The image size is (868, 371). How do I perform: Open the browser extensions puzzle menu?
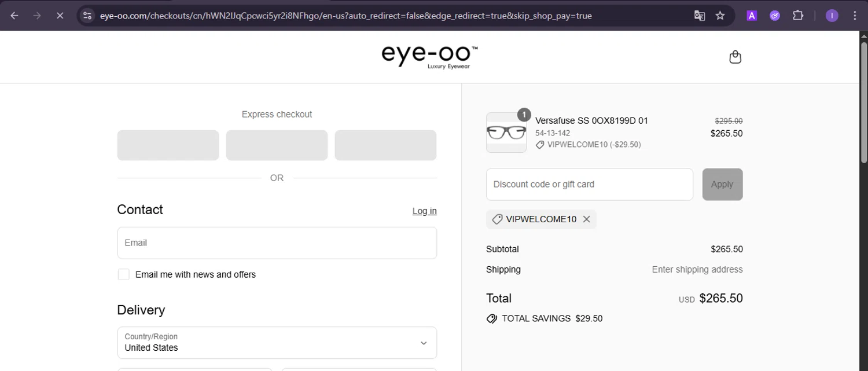pos(798,16)
